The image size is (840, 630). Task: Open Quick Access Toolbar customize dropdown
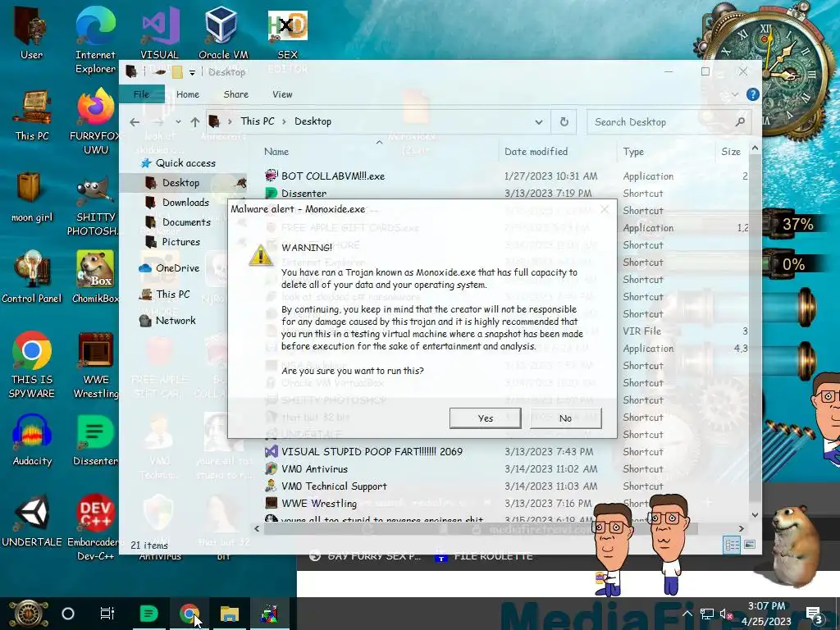pos(192,72)
